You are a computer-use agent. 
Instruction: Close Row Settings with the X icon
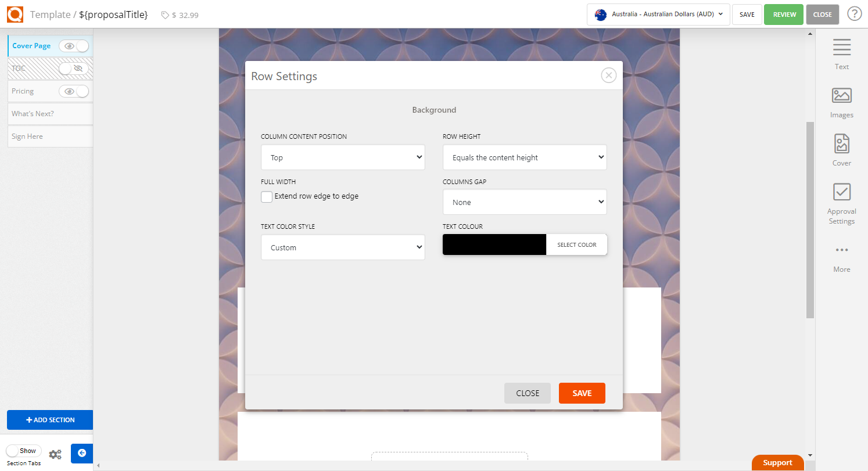(x=608, y=75)
